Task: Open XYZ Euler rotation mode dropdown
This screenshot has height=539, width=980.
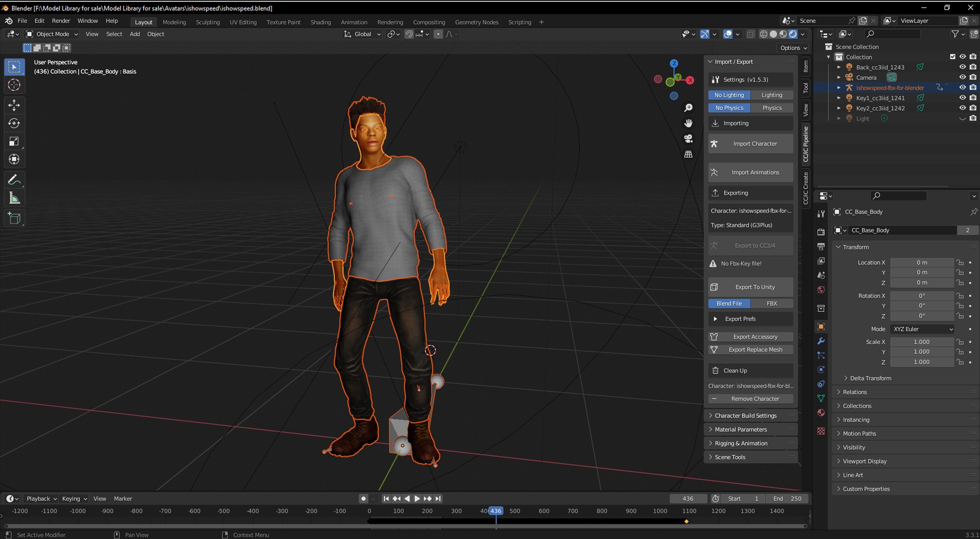Action: click(922, 329)
